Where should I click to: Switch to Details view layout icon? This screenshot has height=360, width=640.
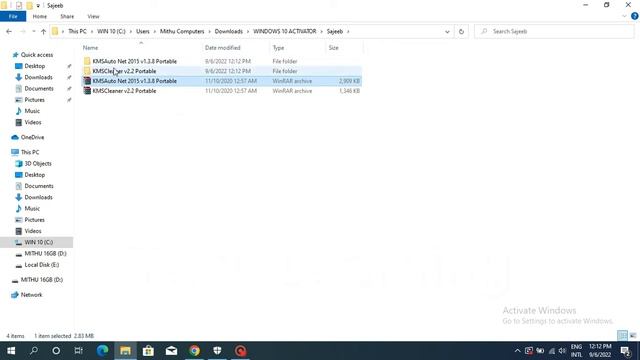pyautogui.click(x=622, y=336)
